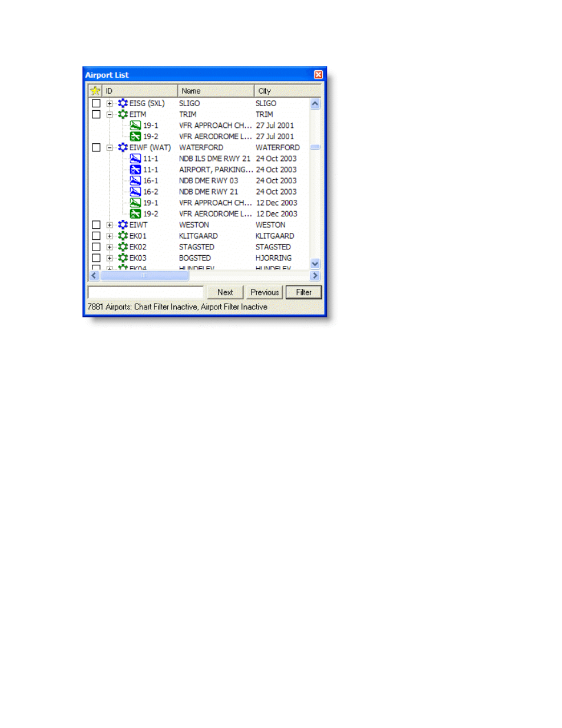This screenshot has height=728, width=562.
Task: Check the EK01 favorite checkbox
Action: click(96, 236)
